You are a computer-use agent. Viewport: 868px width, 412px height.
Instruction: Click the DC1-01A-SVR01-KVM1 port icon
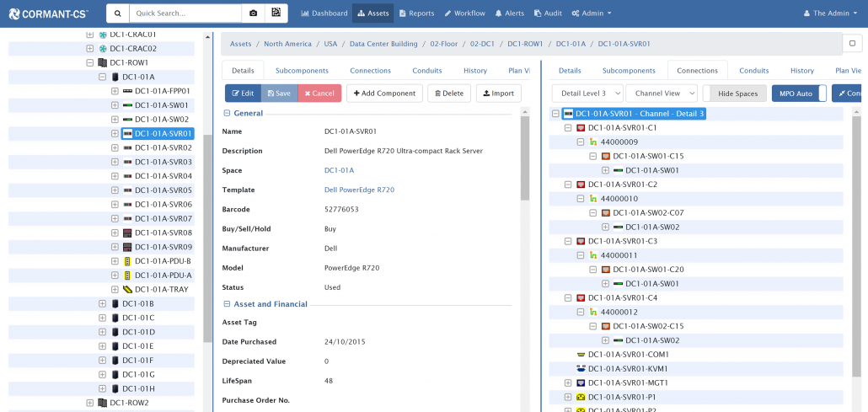[x=580, y=368]
